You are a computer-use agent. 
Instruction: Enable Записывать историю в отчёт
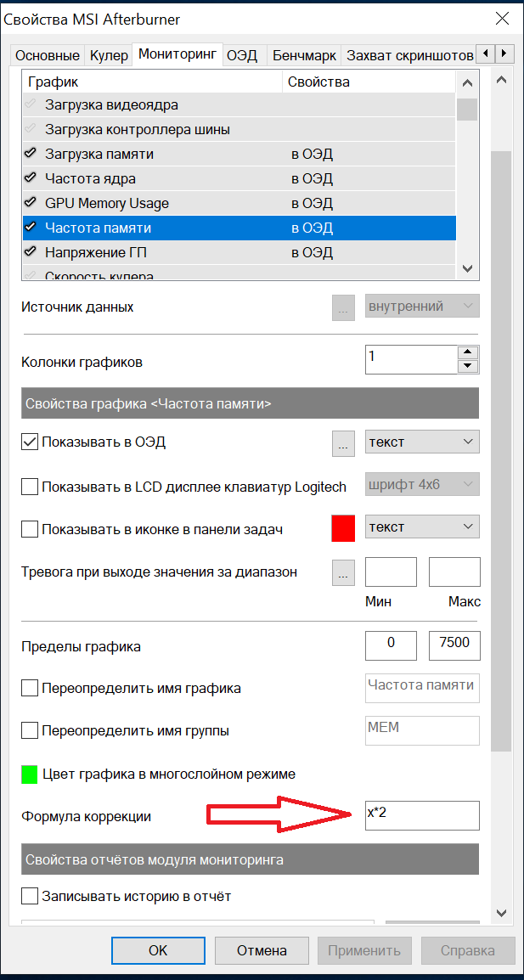(x=30, y=896)
